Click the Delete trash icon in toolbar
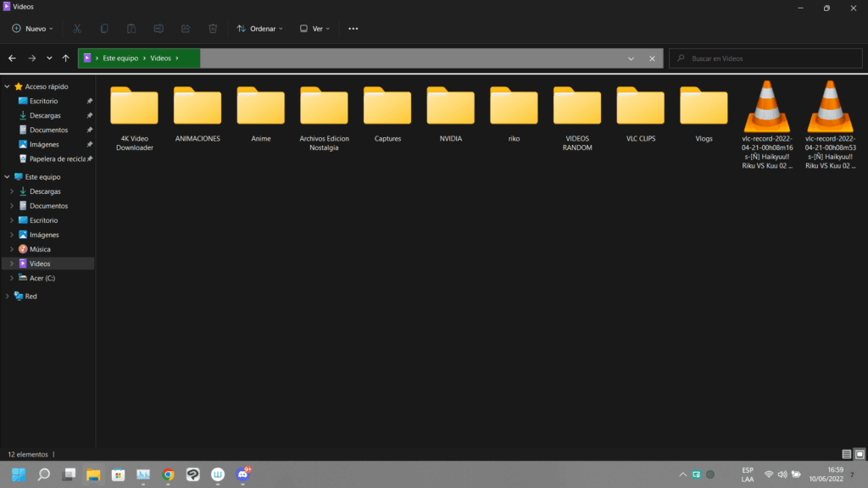The width and height of the screenshot is (868, 488). [214, 28]
